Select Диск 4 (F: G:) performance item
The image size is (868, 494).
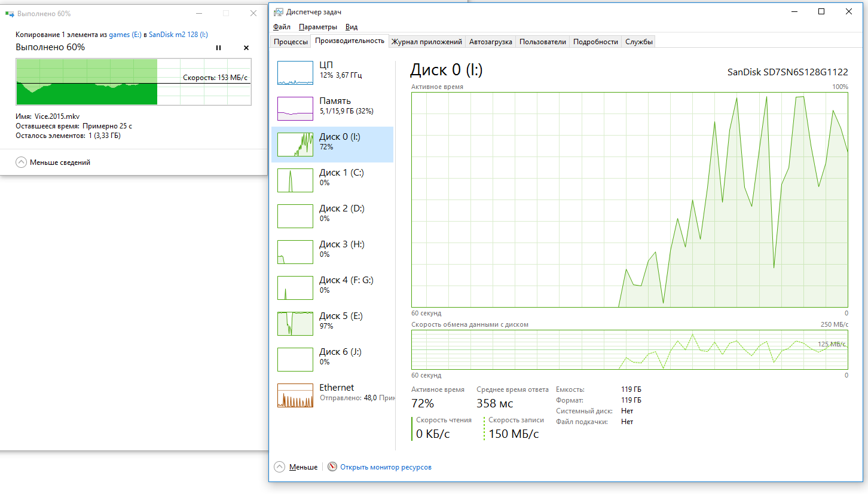(x=332, y=288)
